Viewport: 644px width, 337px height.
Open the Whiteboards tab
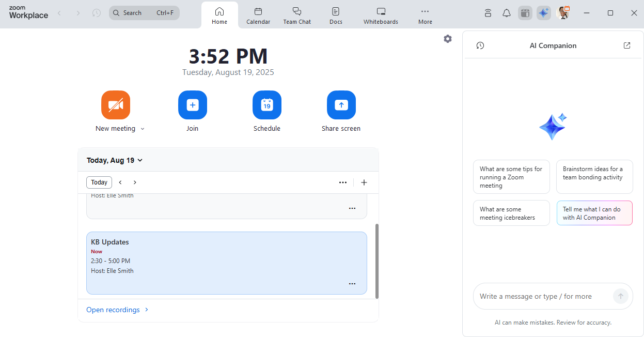pos(381,16)
